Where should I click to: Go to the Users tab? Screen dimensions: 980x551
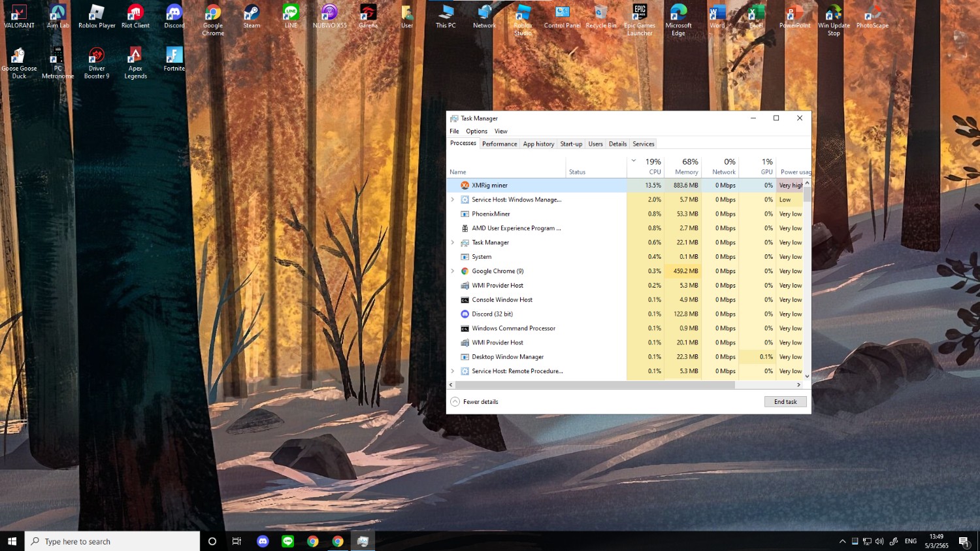point(595,144)
